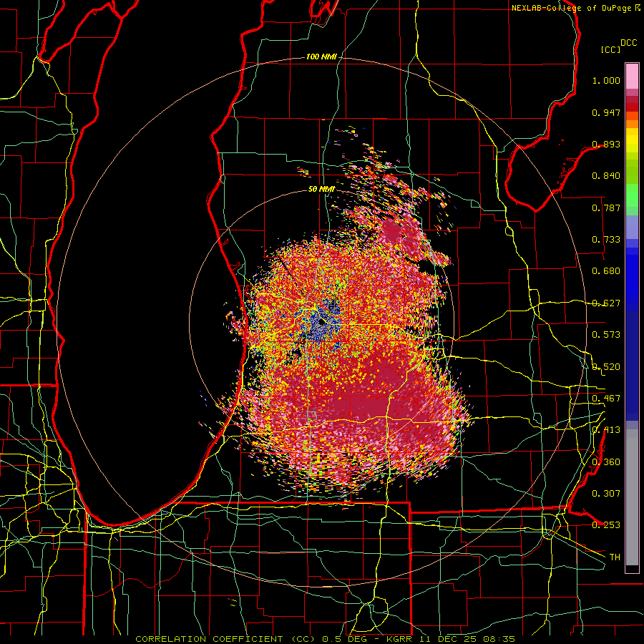Select the 1.000 scale value
Screen dimensions: 644x644
point(606,80)
